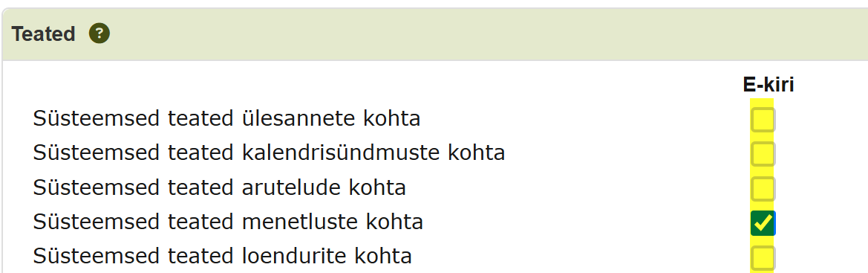The width and height of the screenshot is (868, 273).
Task: Click label 'Süsteemsed teated ülesannete kohta'
Action: [226, 119]
